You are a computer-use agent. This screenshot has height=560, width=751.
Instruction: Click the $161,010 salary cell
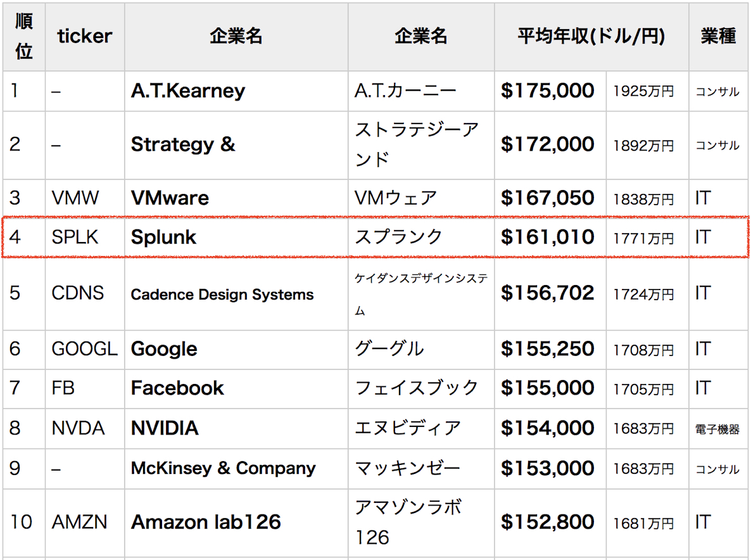[550, 237]
